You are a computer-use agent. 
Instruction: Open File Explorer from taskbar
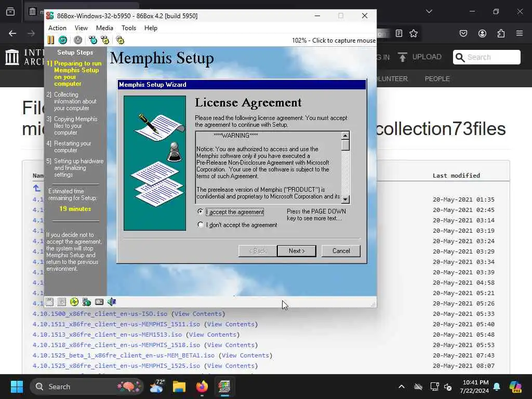click(x=179, y=387)
